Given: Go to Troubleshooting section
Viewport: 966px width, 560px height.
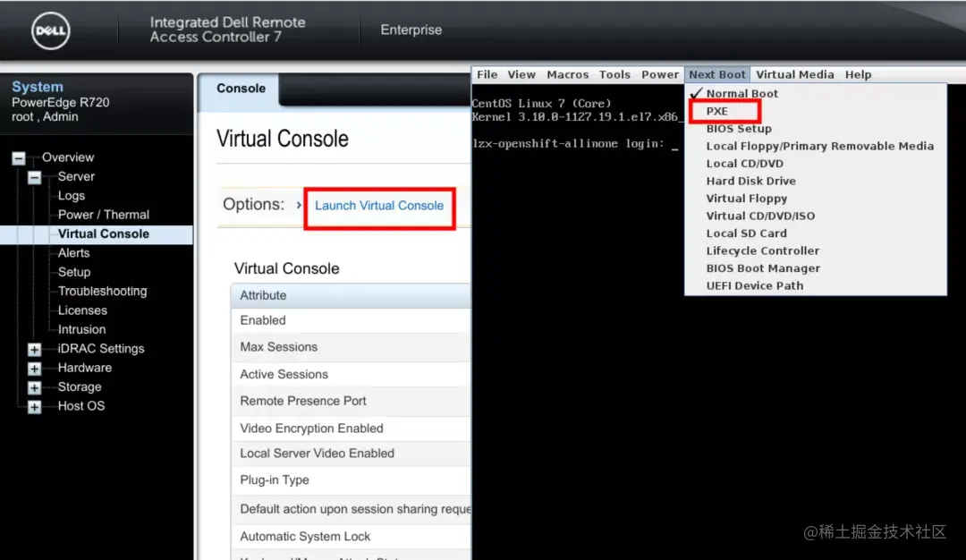Looking at the screenshot, I should tap(102, 291).
